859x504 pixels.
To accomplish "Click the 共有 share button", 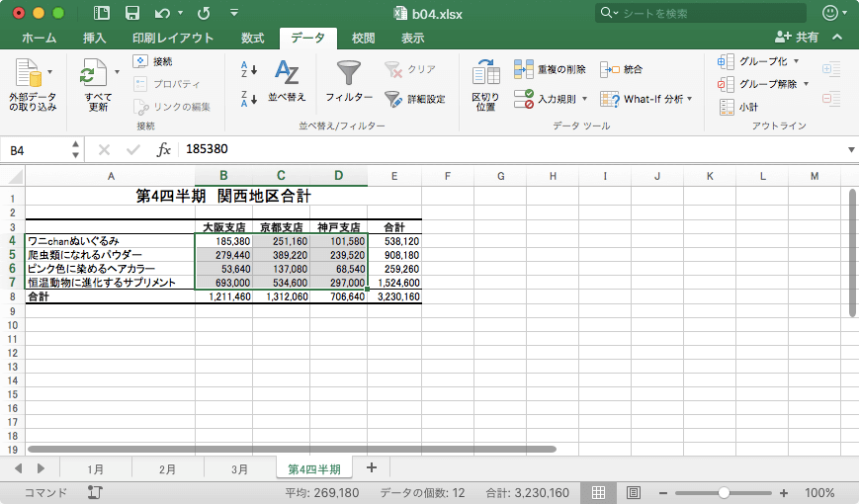I will coord(797,38).
